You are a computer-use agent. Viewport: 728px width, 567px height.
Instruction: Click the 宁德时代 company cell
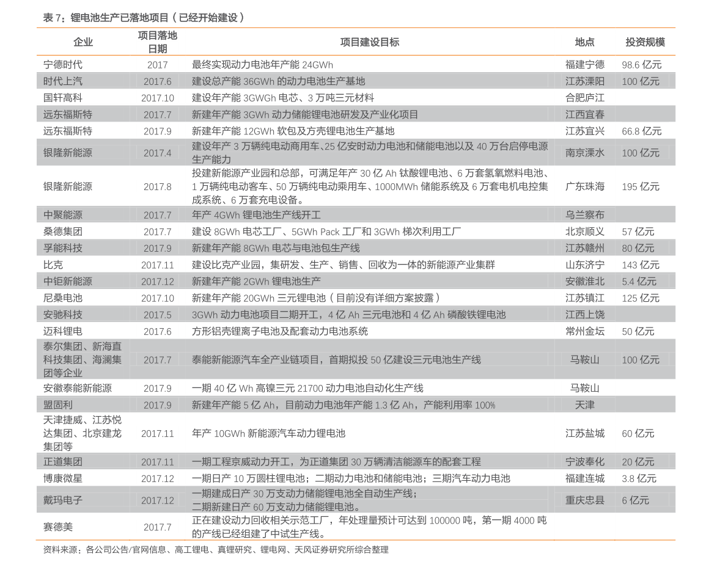pos(63,65)
